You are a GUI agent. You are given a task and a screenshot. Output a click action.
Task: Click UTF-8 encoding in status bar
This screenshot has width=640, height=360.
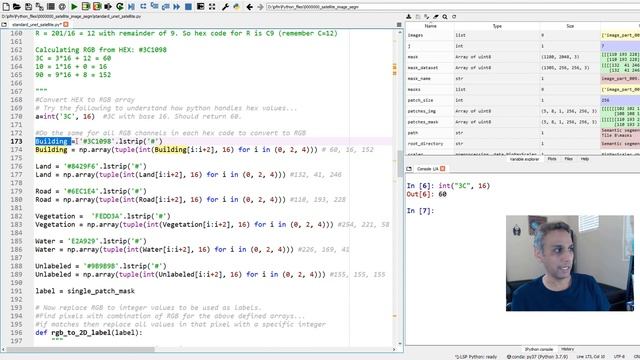tap(619, 357)
